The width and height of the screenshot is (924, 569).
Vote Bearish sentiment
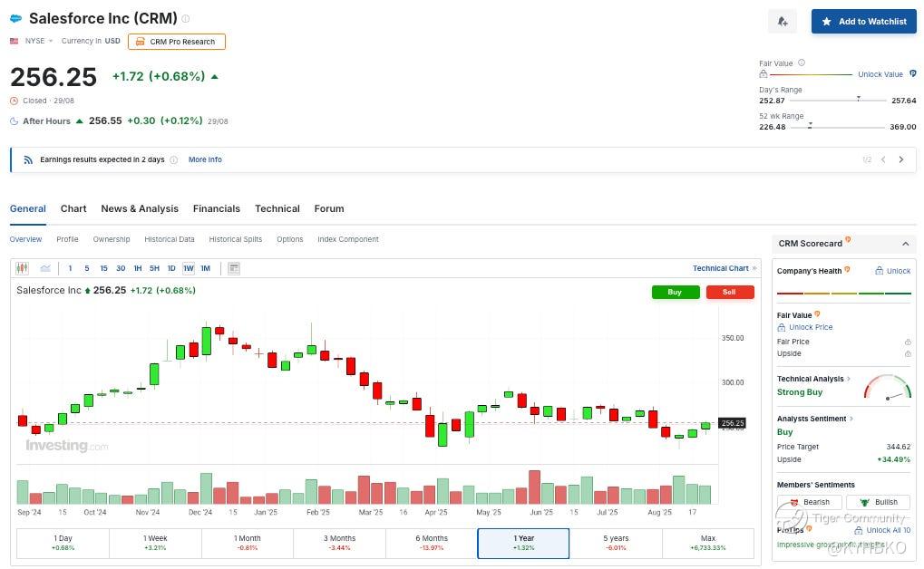[809, 502]
